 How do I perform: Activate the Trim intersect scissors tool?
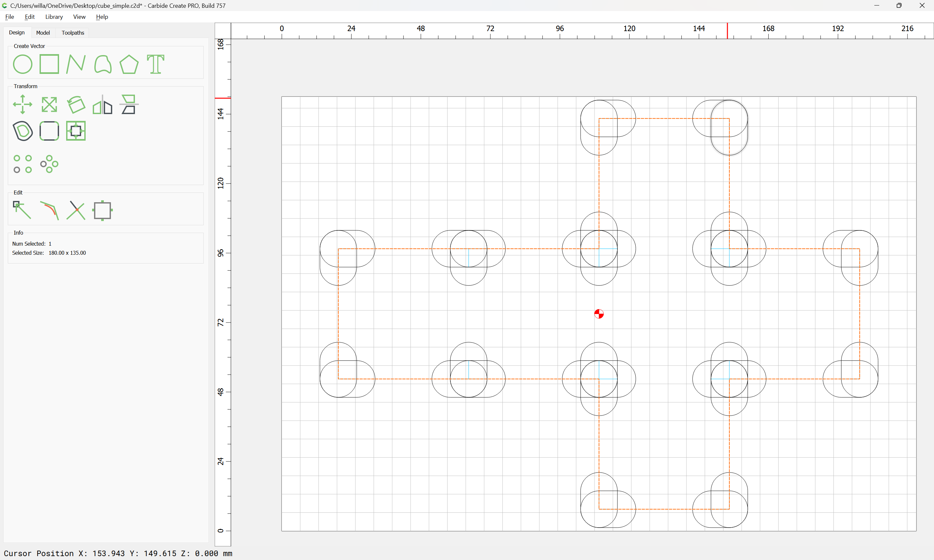pos(76,210)
